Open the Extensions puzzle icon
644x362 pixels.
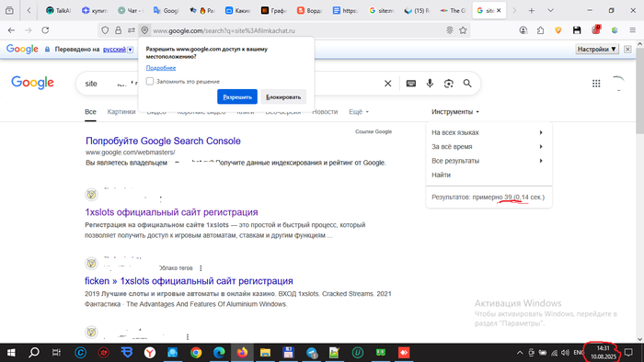pos(541,30)
